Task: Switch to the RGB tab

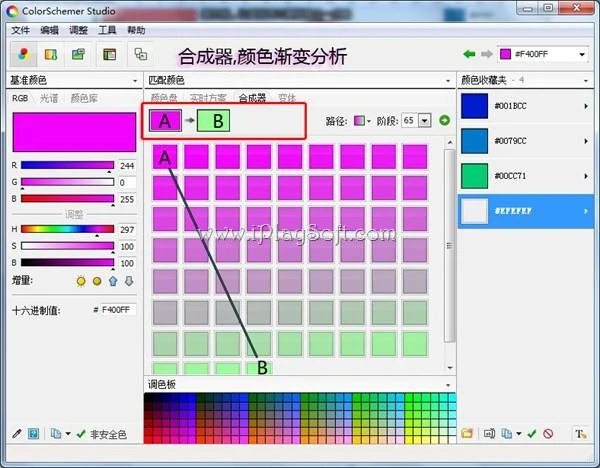Action: pos(20,98)
